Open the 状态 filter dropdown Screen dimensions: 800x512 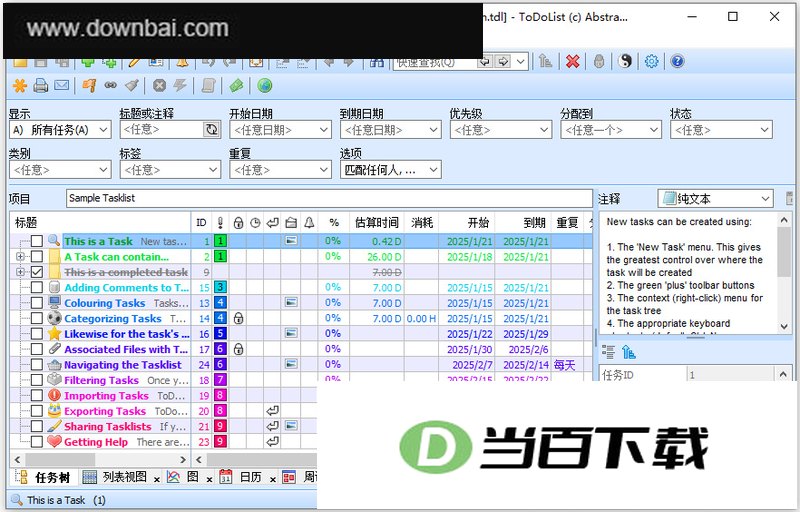721,130
